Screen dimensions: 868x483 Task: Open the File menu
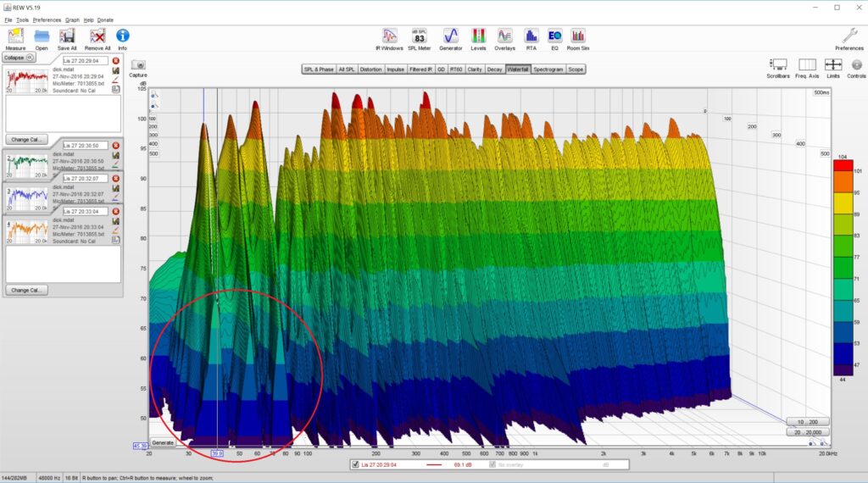pyautogui.click(x=8, y=20)
